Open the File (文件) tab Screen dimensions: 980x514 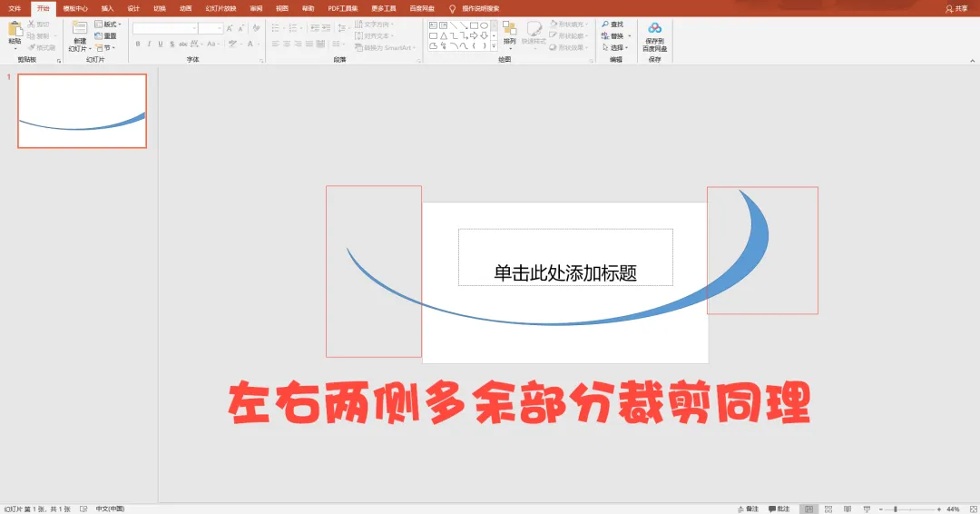click(x=15, y=9)
